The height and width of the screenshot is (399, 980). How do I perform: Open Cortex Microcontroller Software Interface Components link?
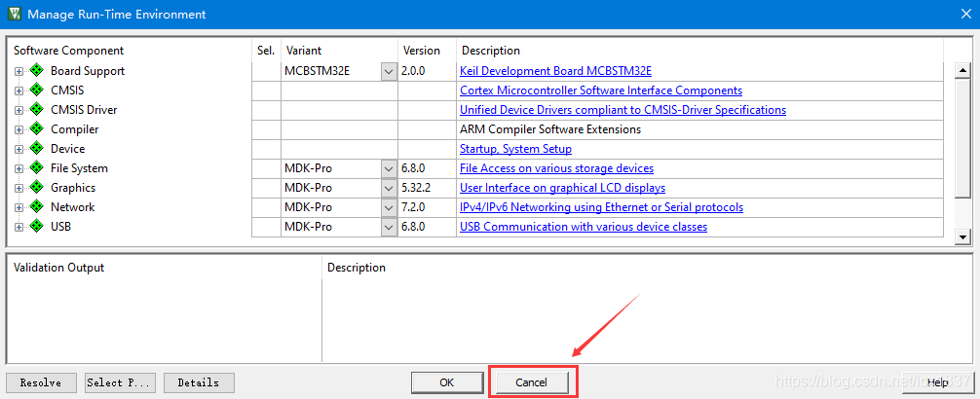[601, 90]
